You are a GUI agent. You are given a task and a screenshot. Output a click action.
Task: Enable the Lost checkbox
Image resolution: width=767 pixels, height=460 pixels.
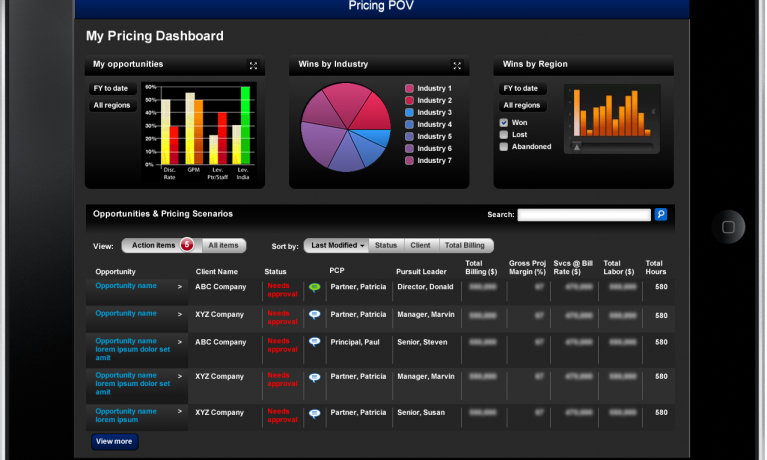point(504,135)
